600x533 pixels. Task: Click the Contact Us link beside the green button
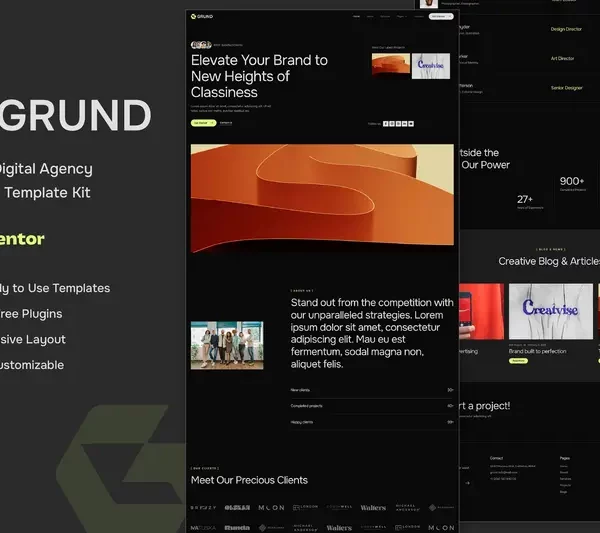[x=226, y=123]
